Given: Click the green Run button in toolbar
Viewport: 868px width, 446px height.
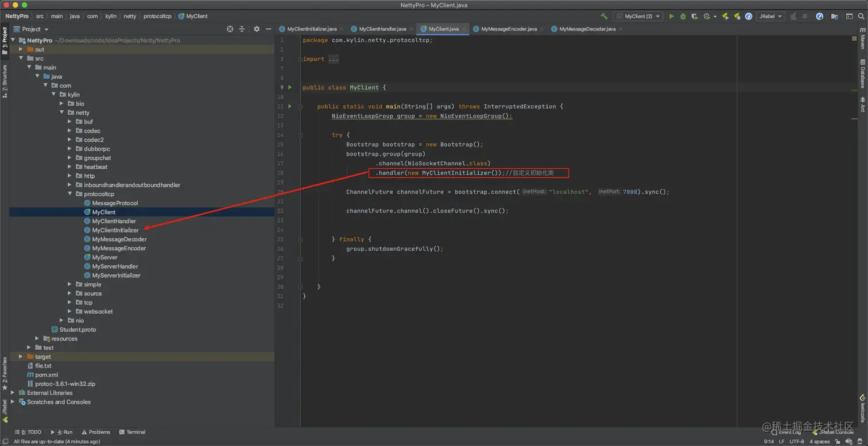Looking at the screenshot, I should (x=671, y=17).
